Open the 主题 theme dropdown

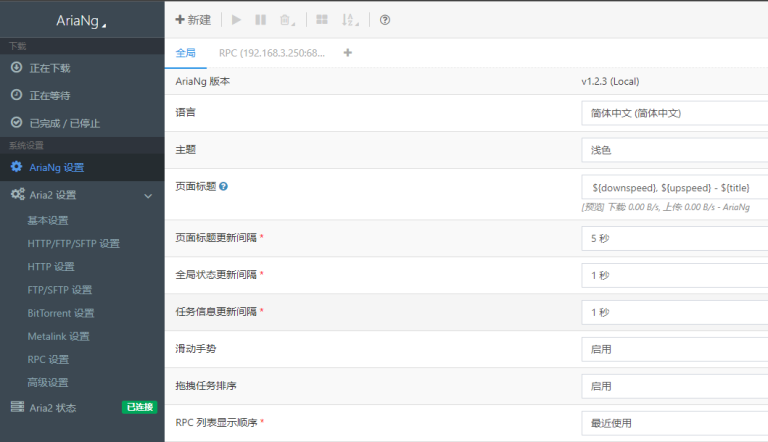click(x=674, y=150)
